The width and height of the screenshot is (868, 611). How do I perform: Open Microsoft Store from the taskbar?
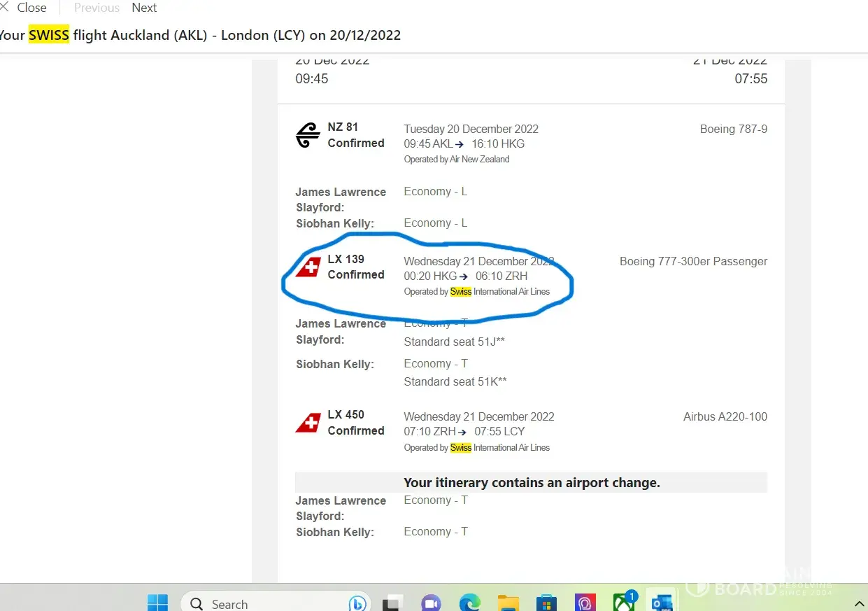[546, 603]
